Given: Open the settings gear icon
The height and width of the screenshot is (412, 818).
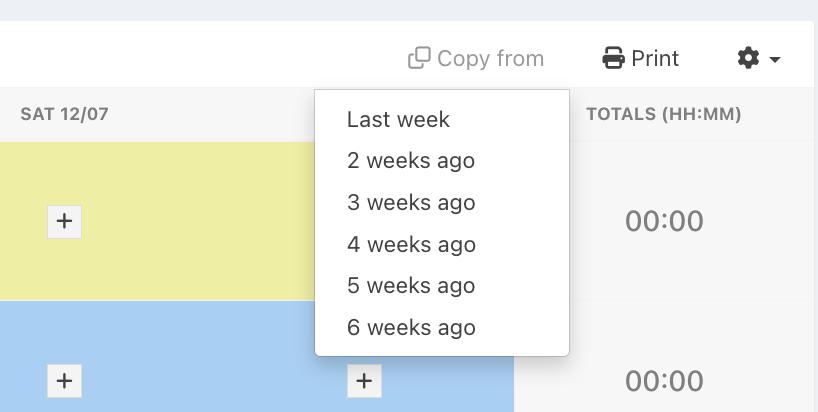Looking at the screenshot, I should (x=749, y=58).
